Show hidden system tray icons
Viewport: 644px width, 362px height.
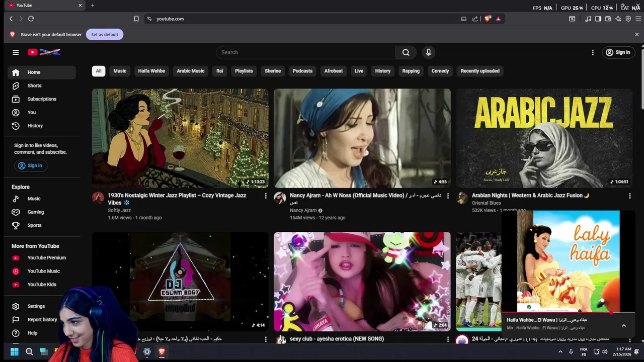(559, 352)
